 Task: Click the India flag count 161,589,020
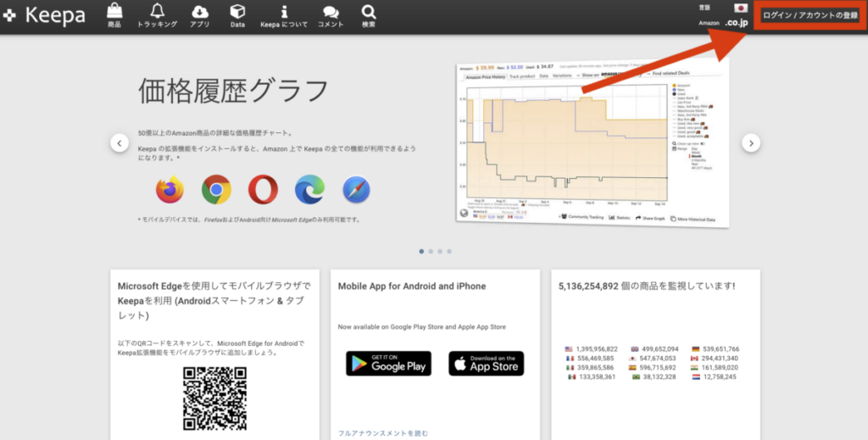pos(715,367)
